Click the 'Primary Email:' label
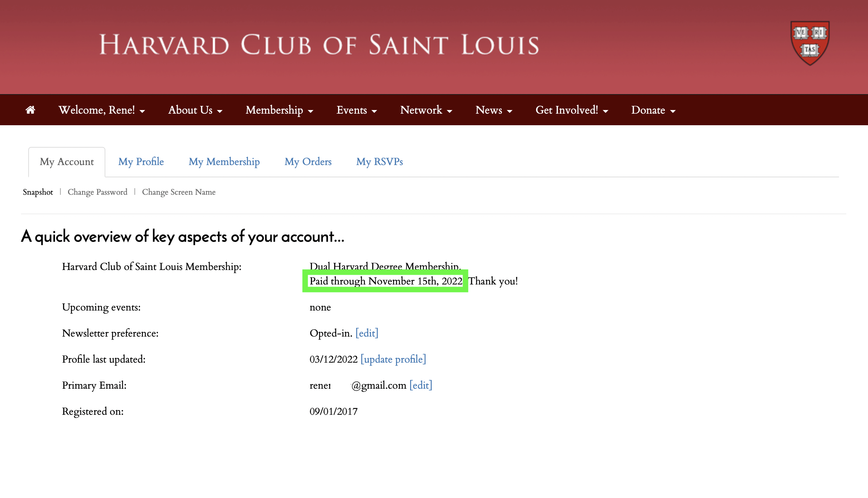 pos(94,385)
